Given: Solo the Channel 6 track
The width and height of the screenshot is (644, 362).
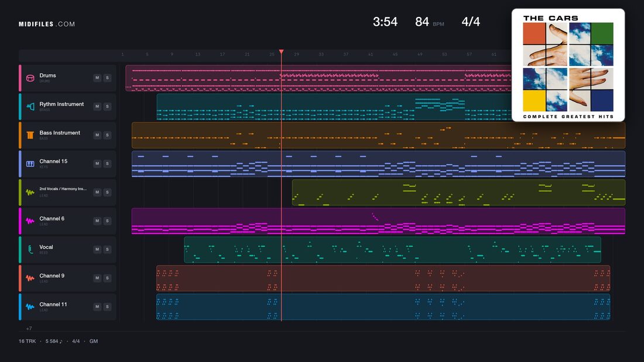Looking at the screenshot, I should click(x=107, y=221).
